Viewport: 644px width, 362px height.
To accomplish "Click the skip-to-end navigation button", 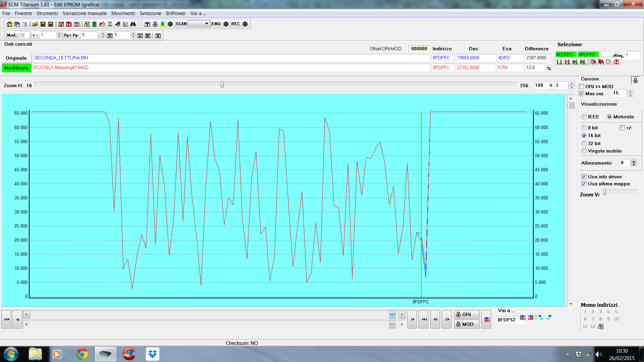I will tap(424, 319).
